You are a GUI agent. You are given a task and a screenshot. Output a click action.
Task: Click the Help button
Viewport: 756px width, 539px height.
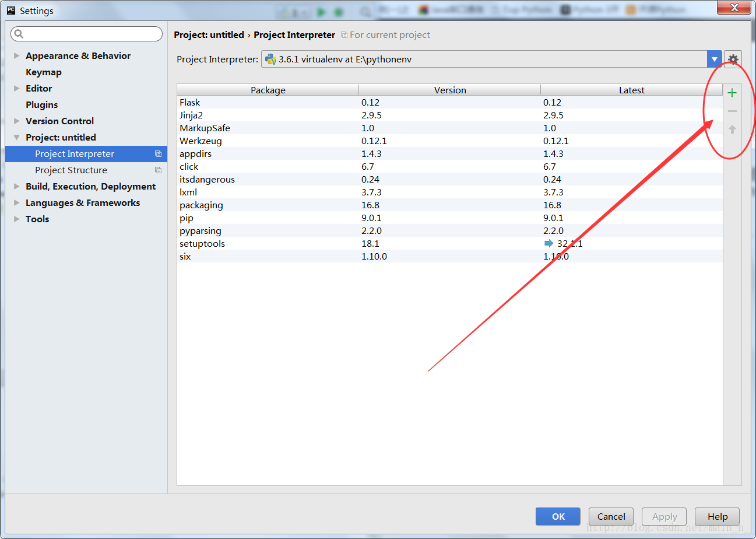718,516
